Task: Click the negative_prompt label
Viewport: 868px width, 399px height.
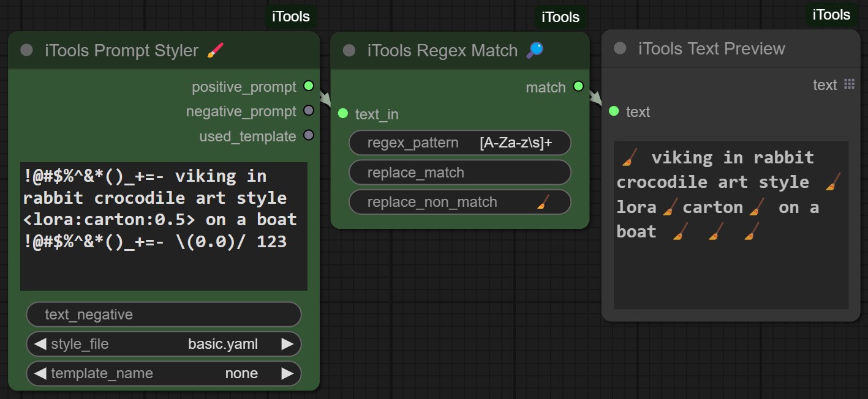Action: coord(241,111)
